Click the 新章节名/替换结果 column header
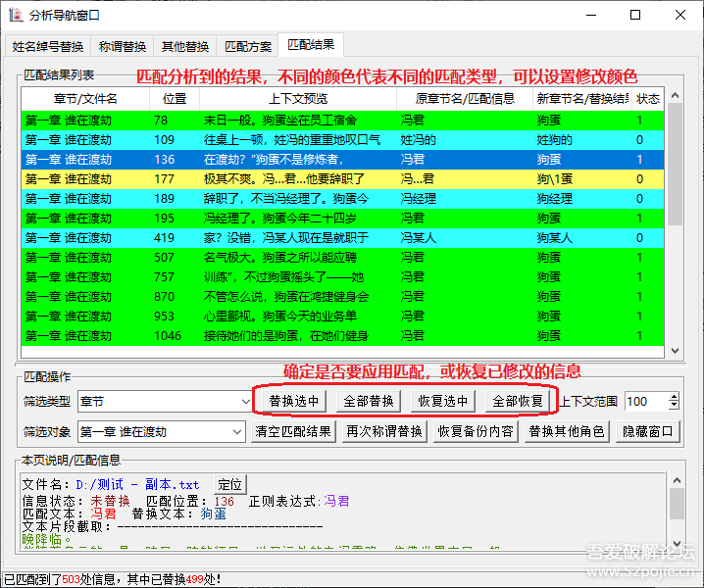Image resolution: width=704 pixels, height=588 pixels. point(582,99)
